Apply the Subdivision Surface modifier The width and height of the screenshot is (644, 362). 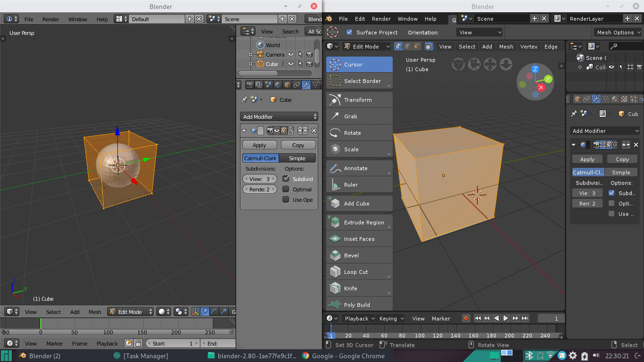259,145
